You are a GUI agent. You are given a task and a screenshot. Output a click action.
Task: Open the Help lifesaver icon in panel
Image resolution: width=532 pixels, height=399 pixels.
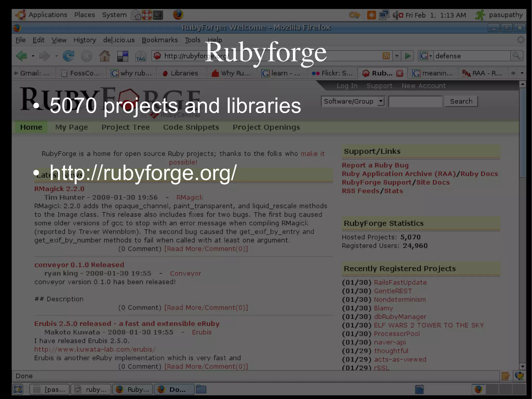[x=147, y=15]
